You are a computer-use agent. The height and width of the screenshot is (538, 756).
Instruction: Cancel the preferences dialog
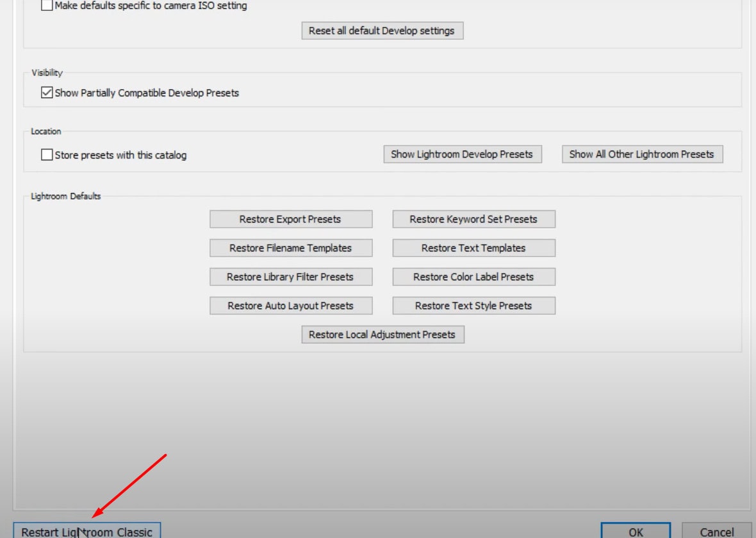click(x=716, y=531)
